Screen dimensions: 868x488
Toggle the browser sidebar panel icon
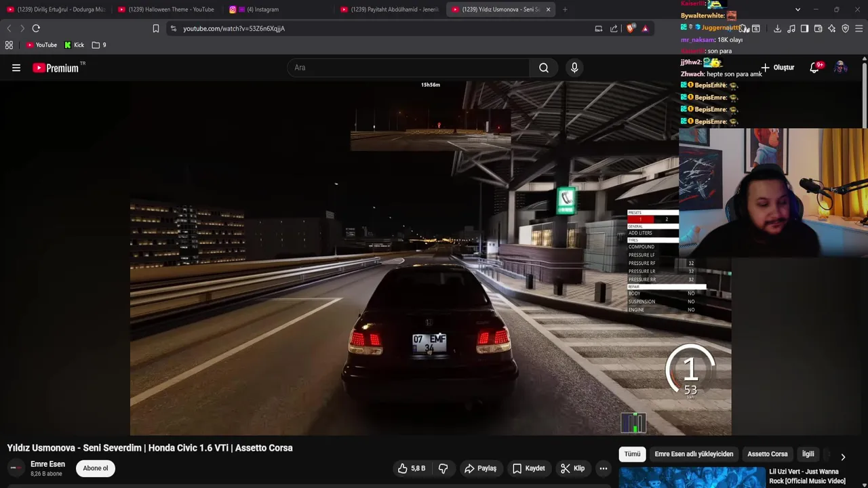tap(804, 28)
